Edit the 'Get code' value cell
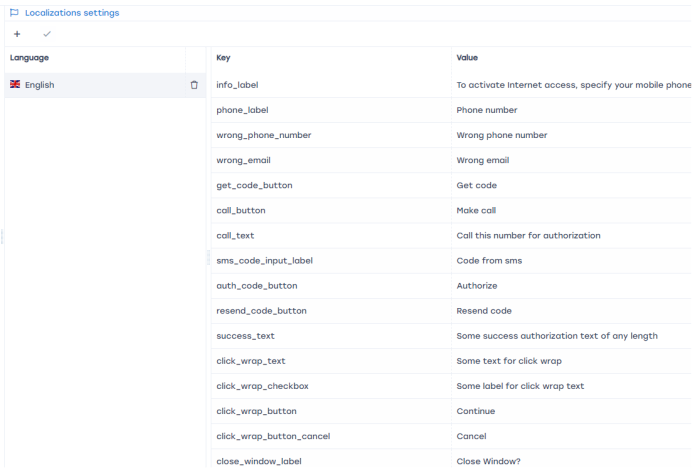This screenshot has width=700, height=473. (476, 185)
